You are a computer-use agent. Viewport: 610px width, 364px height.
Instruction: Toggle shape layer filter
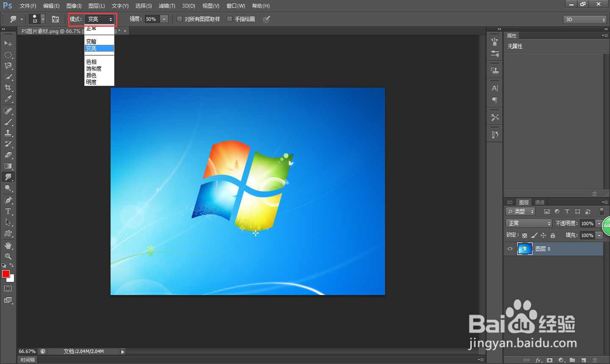point(577,212)
